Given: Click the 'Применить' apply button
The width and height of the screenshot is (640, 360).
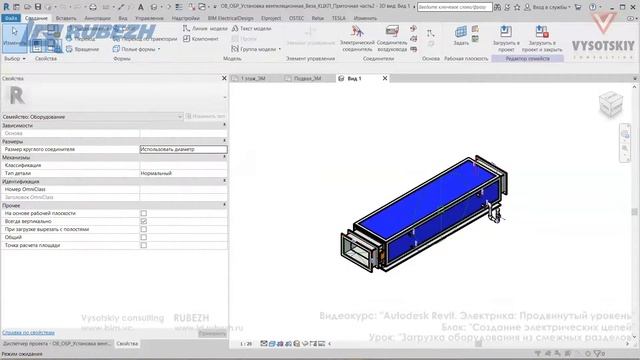Looking at the screenshot, I should (212, 333).
